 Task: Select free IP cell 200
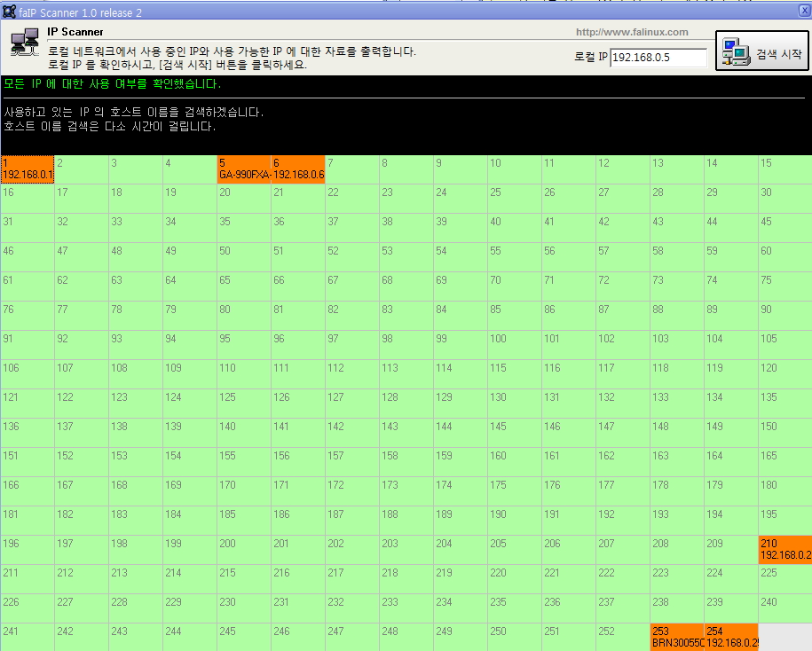pyautogui.click(x=244, y=550)
